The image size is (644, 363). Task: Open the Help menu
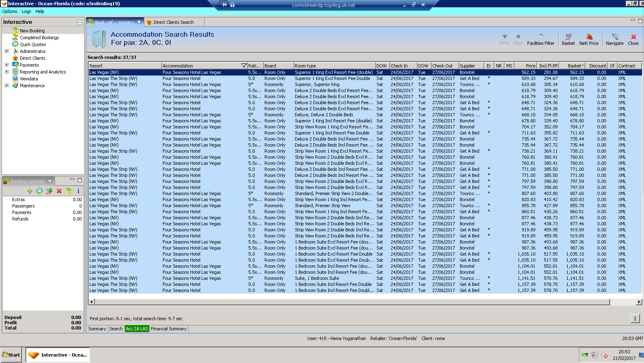pos(40,11)
